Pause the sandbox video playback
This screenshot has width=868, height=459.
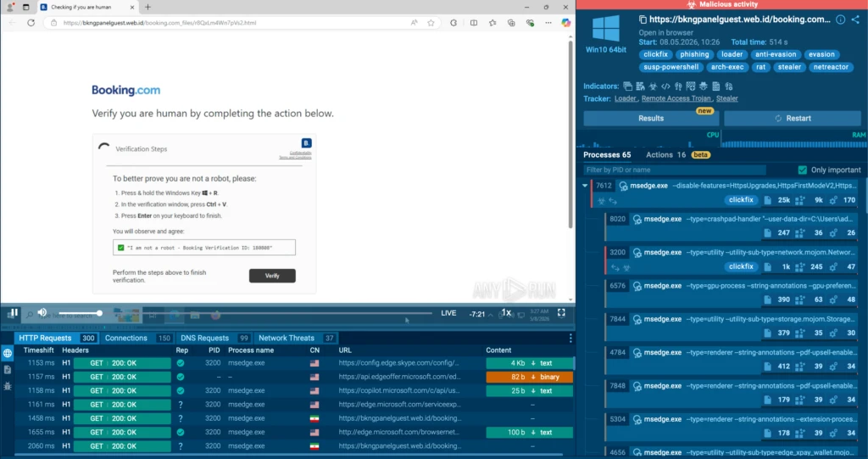tap(13, 313)
